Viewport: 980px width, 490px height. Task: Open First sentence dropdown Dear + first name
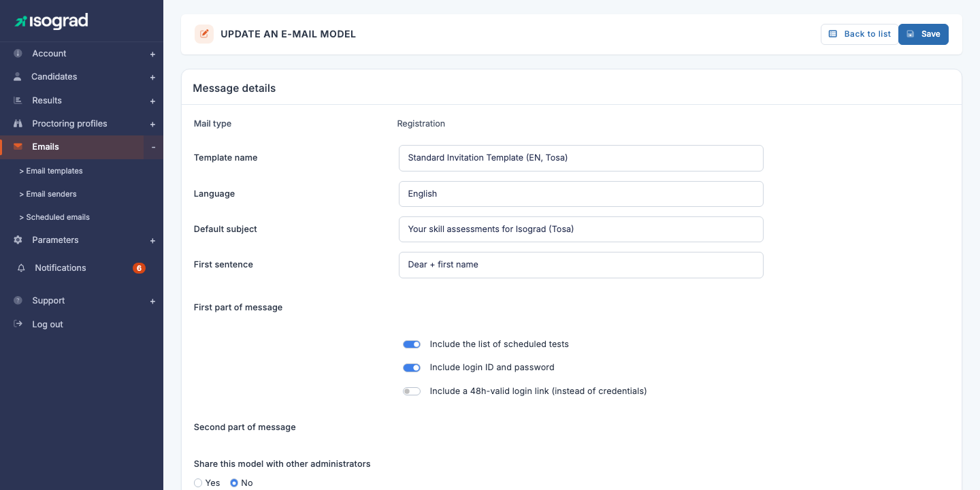click(581, 265)
